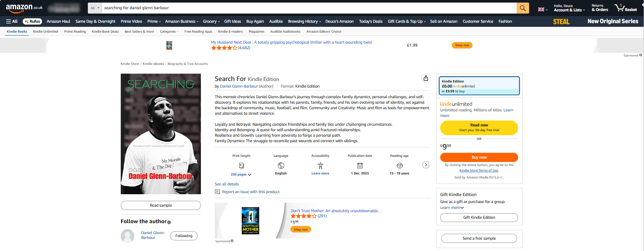
Task: Click Customer Service in nav bar
Action: [478, 21]
